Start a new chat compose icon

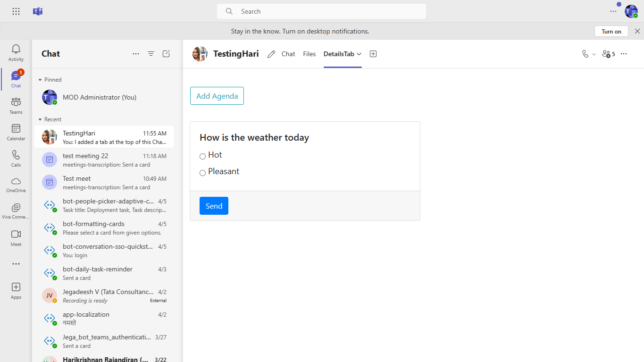tap(166, 54)
